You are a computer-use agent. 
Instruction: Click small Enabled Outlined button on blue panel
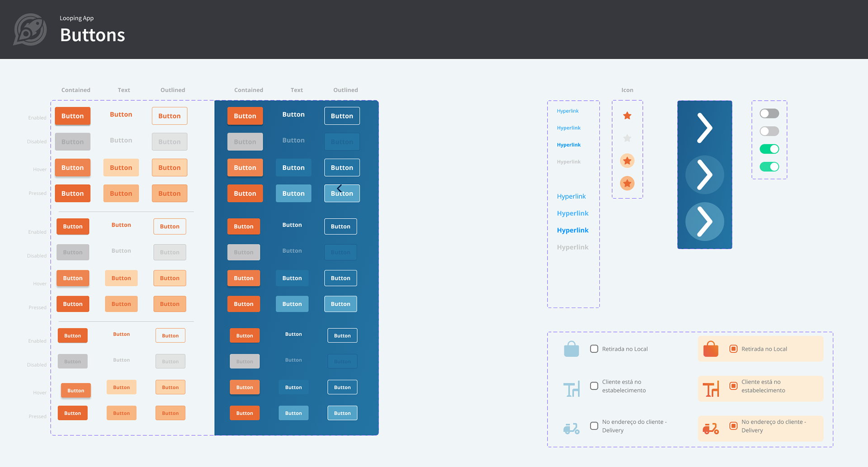(x=342, y=336)
